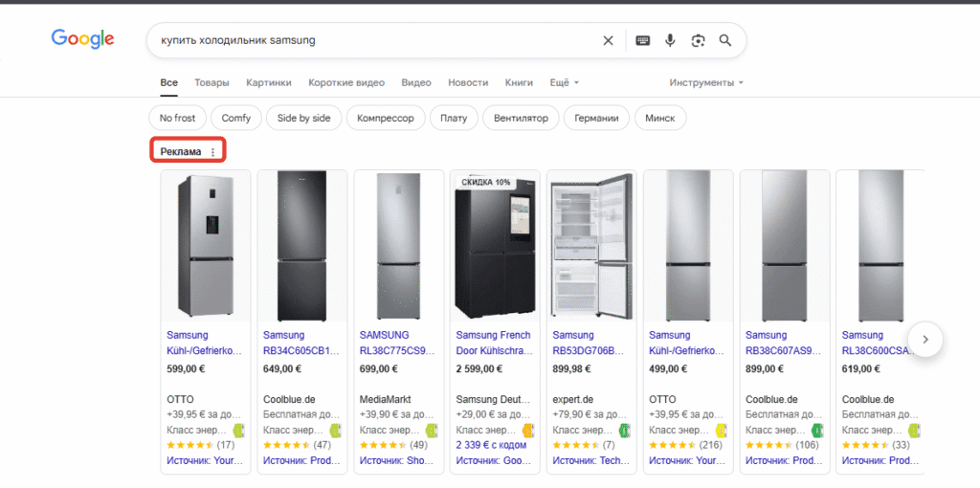Open the three-dot menu next to Реклама

pyautogui.click(x=212, y=152)
